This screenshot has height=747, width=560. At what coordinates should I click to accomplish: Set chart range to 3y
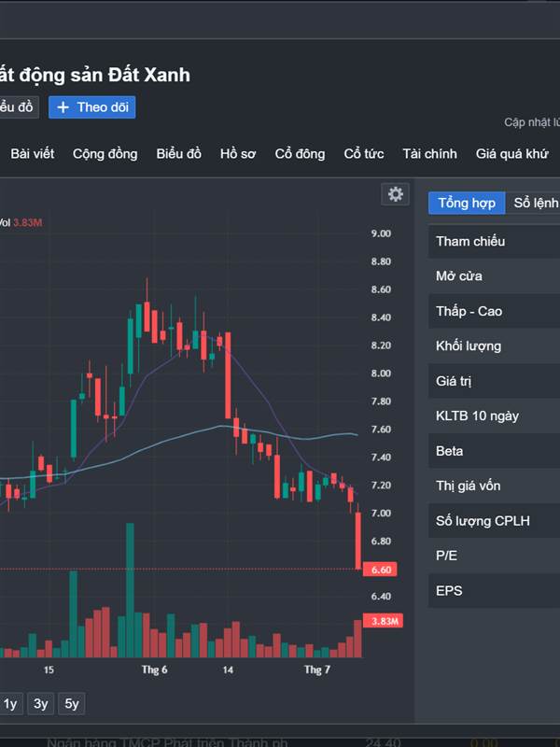40,704
